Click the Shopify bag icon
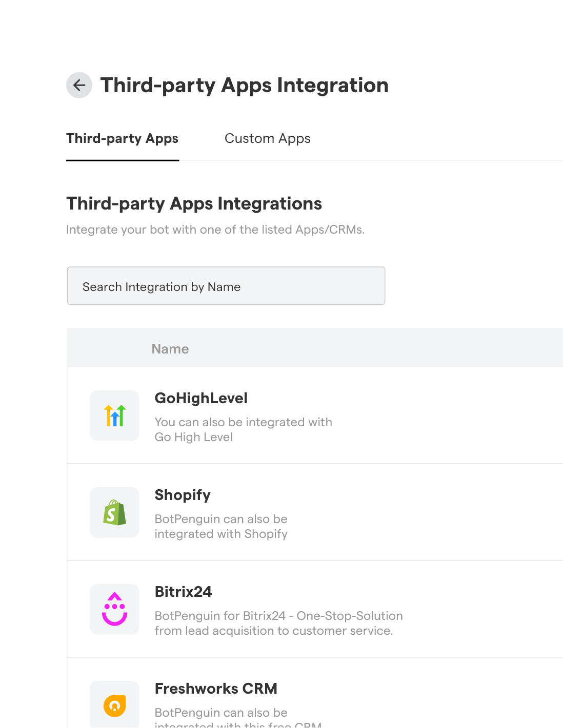This screenshot has width=563, height=728. 114,512
